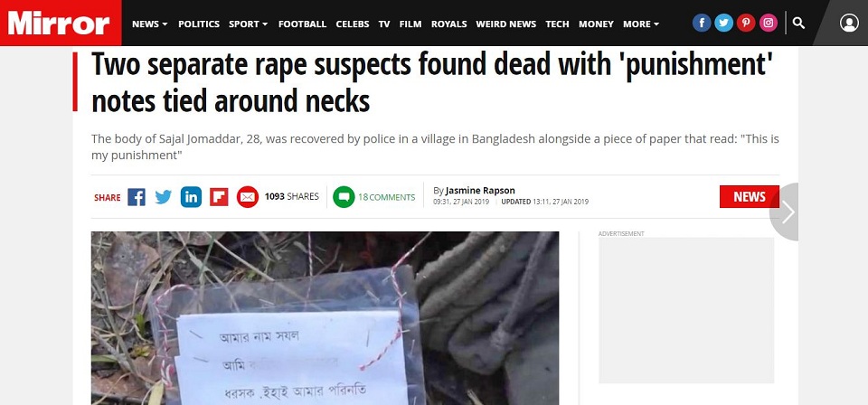Share article on LinkedIn icon
Screen dimensions: 868x405
[191, 197]
